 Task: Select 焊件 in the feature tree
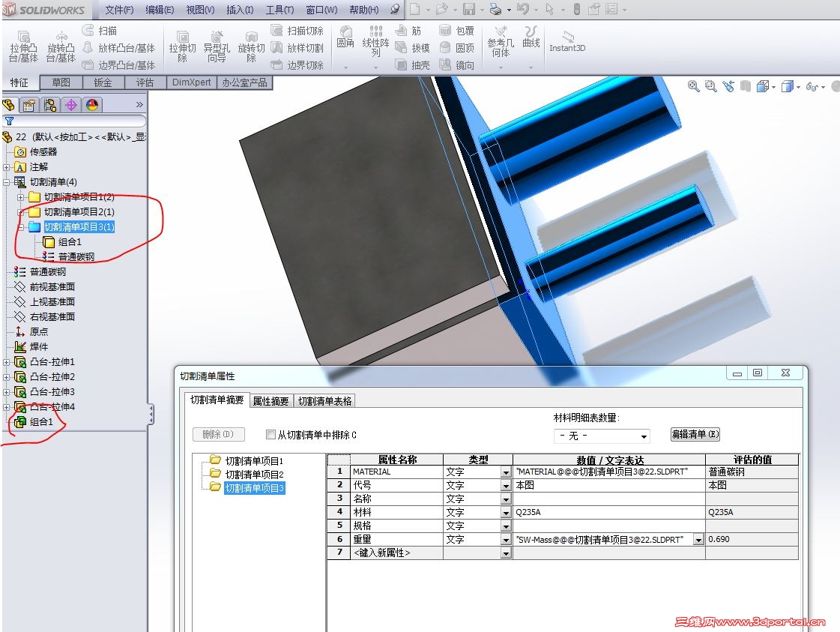[38, 347]
